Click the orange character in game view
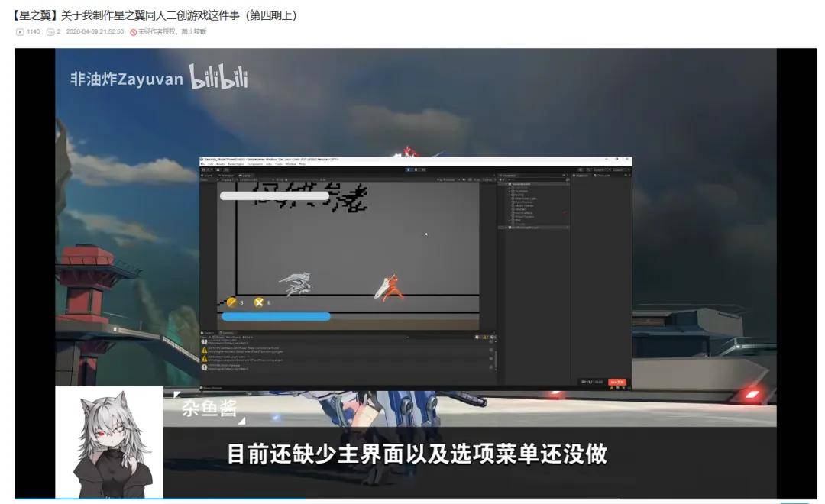825x504 pixels. [390, 287]
